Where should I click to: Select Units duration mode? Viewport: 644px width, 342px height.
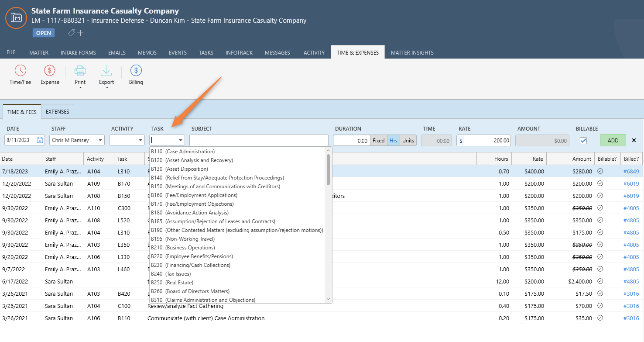click(x=408, y=140)
